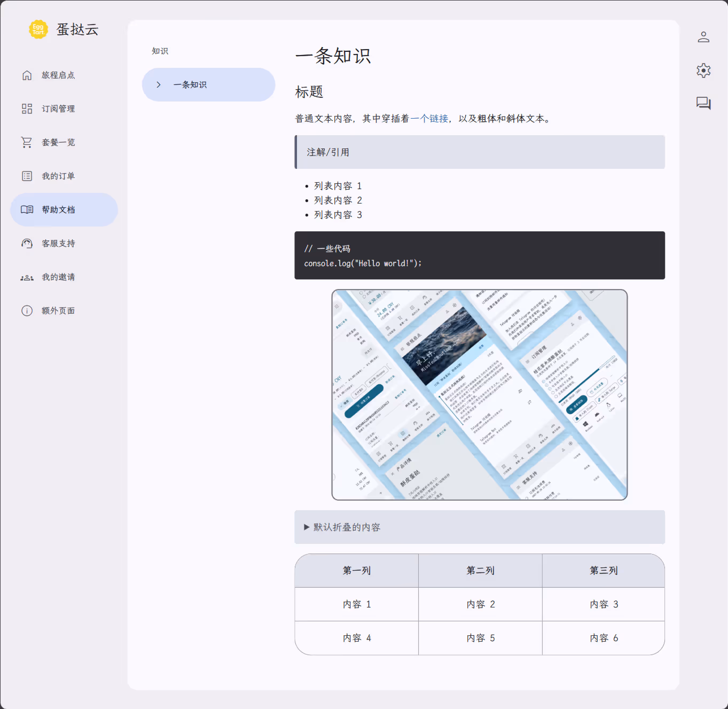Image resolution: width=728 pixels, height=709 pixels.
Task: Go to 我的订单 menu item
Action: point(58,176)
